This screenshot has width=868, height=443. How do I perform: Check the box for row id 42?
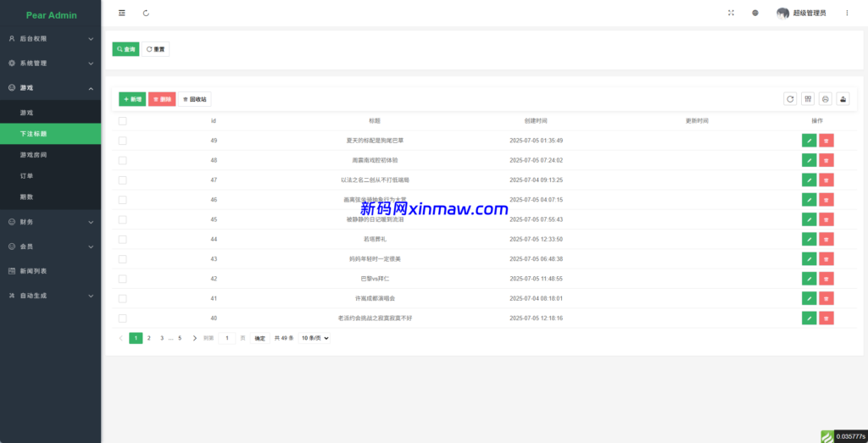pyautogui.click(x=122, y=279)
